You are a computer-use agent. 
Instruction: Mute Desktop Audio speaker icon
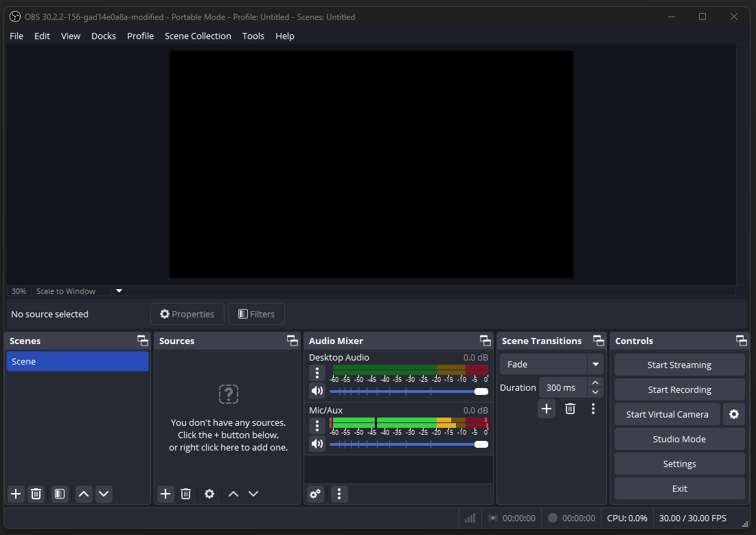[317, 391]
